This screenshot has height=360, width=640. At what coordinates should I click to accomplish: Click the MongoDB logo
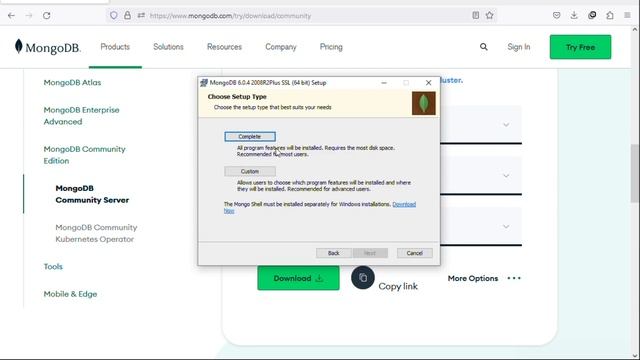tap(47, 47)
